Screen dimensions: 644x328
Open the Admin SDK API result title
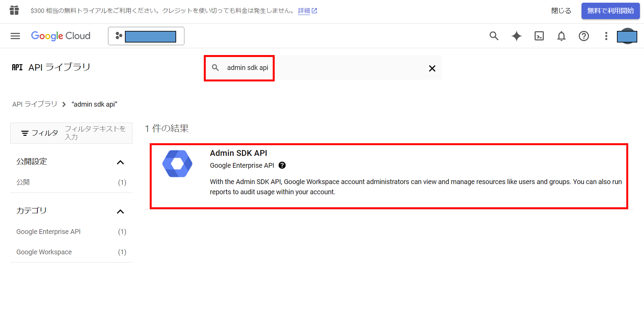(239, 153)
